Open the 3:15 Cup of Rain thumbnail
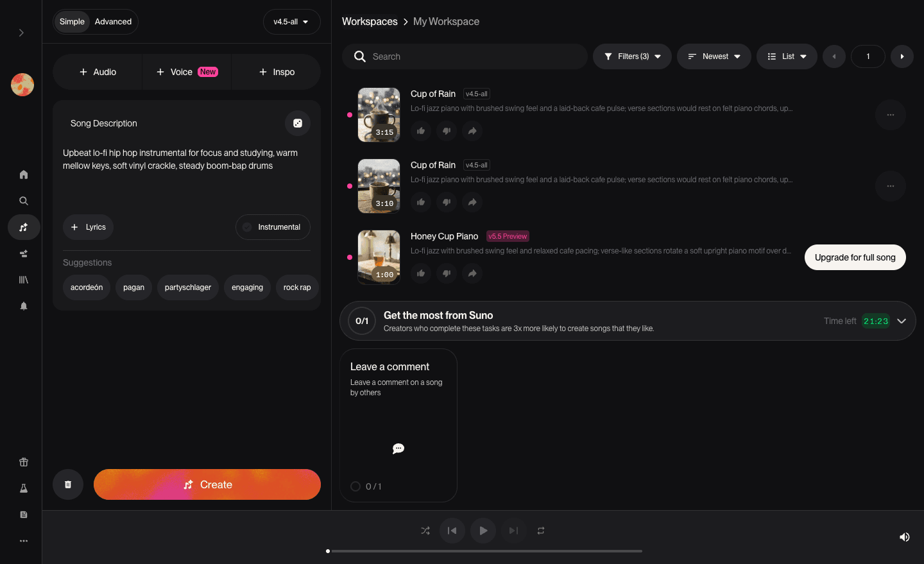The width and height of the screenshot is (924, 564). pos(379,115)
